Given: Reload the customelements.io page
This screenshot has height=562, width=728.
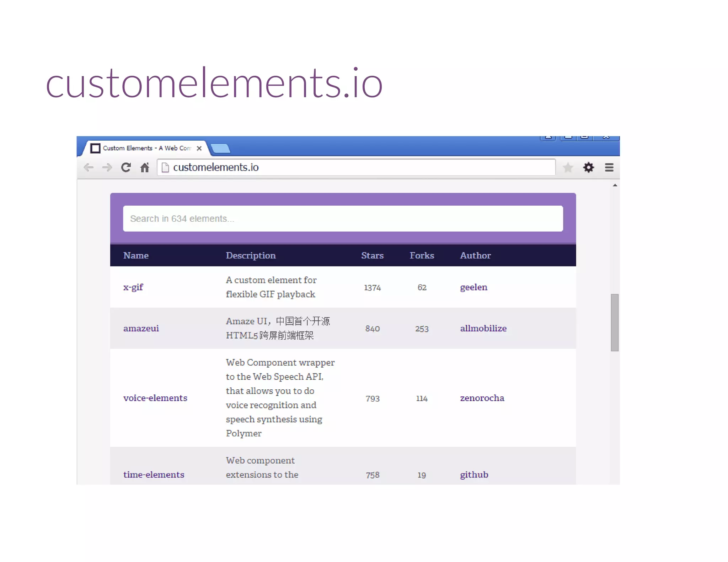Looking at the screenshot, I should pos(126,167).
